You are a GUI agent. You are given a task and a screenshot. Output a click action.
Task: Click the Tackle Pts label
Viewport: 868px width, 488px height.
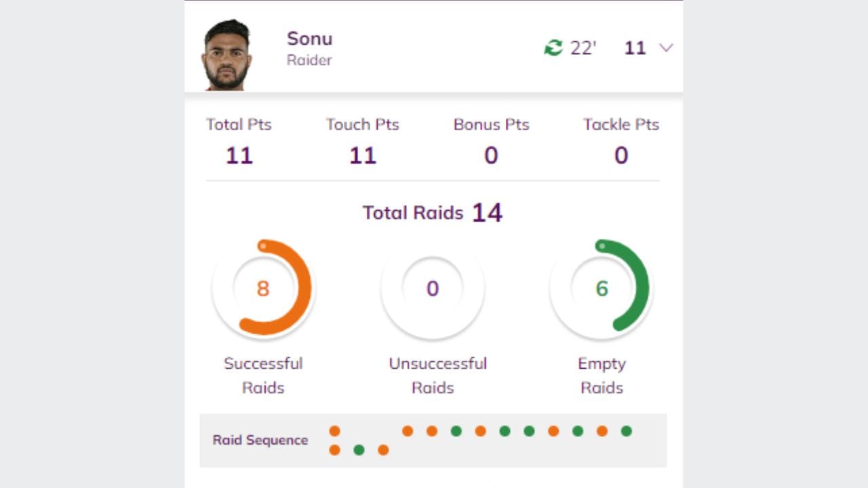coord(621,125)
